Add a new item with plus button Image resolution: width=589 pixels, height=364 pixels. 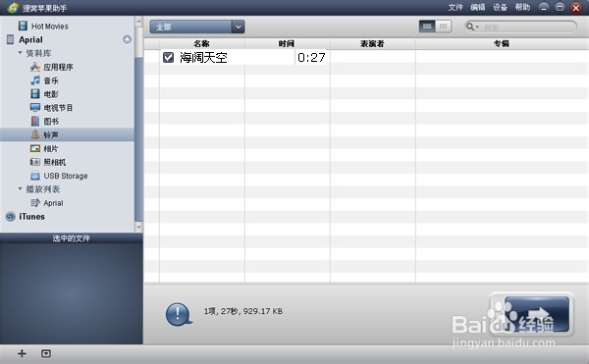pos(22,353)
